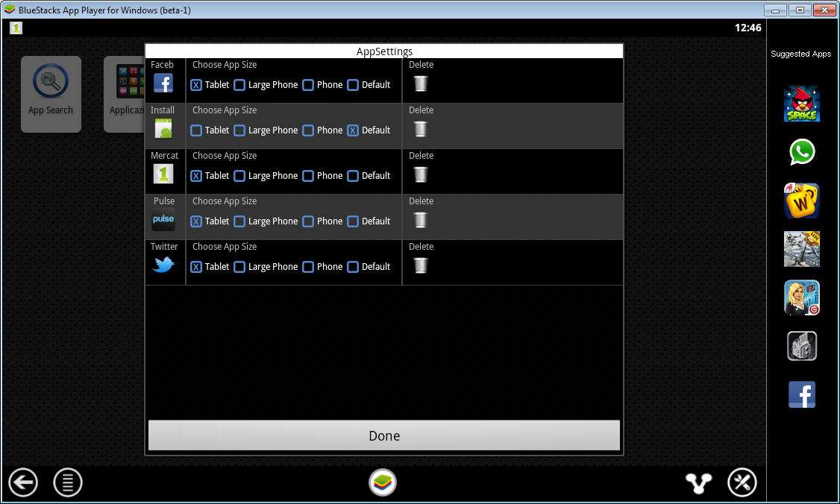
Task: Open the camera suggested app
Action: click(801, 346)
